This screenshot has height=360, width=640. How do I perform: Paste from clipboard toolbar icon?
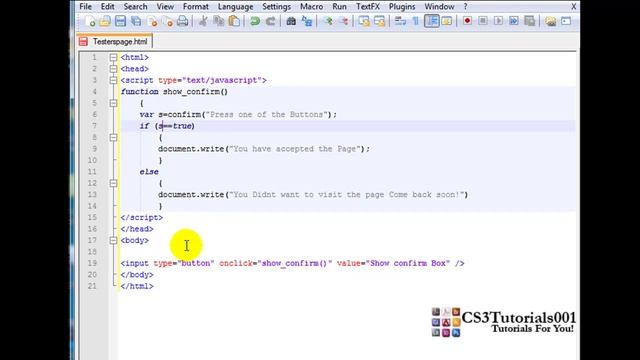pyautogui.click(x=234, y=21)
